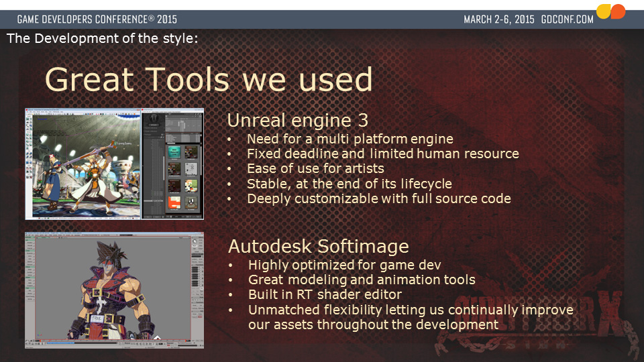The image size is (644, 362).
Task: Click "Fixed deadline and limited human resource" bullet
Action: click(x=383, y=154)
